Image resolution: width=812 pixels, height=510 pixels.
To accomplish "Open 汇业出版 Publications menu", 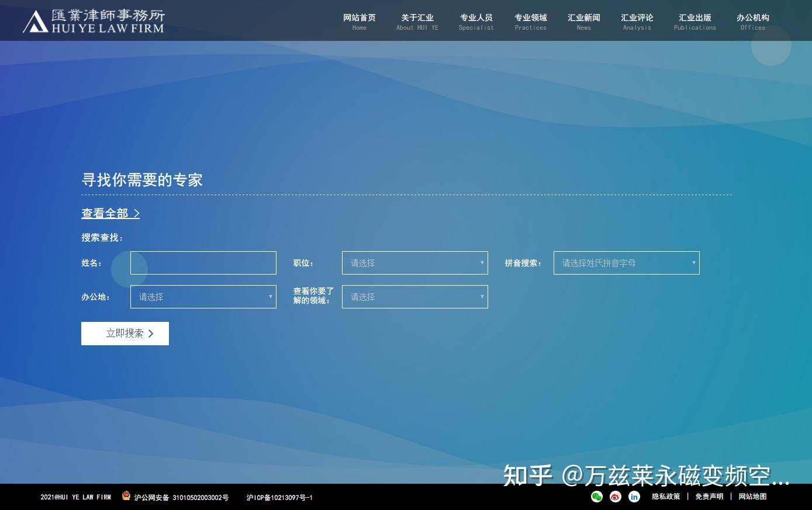I will pyautogui.click(x=695, y=22).
